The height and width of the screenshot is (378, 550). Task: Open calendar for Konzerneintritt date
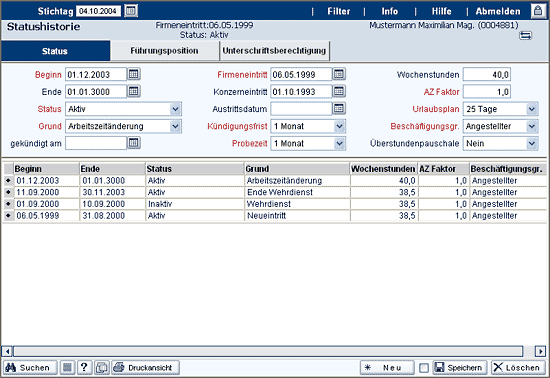tap(339, 91)
